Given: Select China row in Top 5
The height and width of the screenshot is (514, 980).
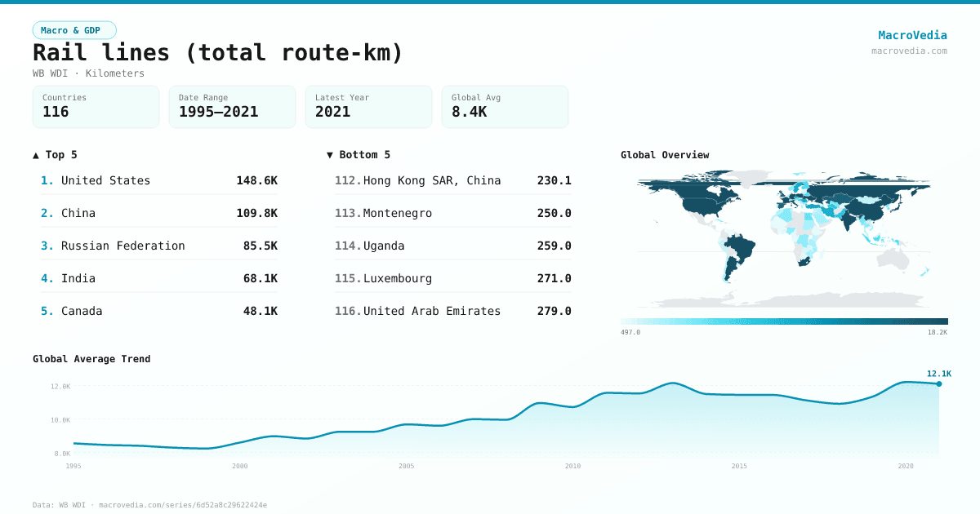Looking at the screenshot, I should click(x=159, y=213).
